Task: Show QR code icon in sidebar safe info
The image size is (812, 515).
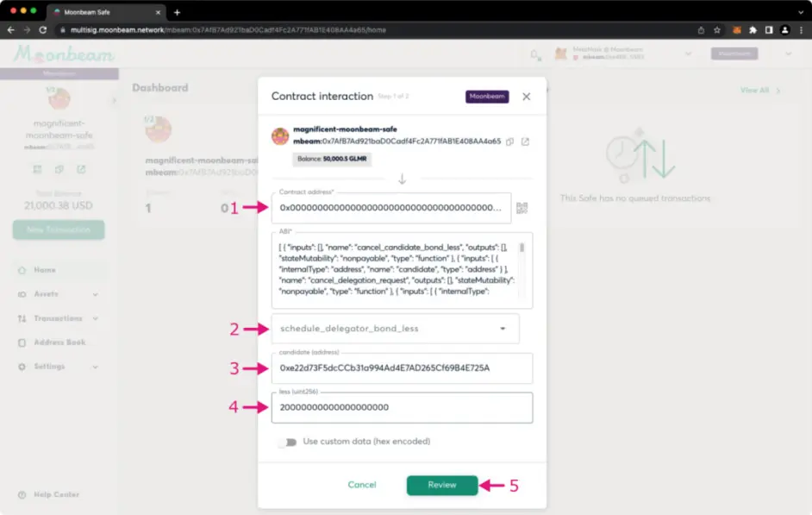Action: [x=37, y=169]
